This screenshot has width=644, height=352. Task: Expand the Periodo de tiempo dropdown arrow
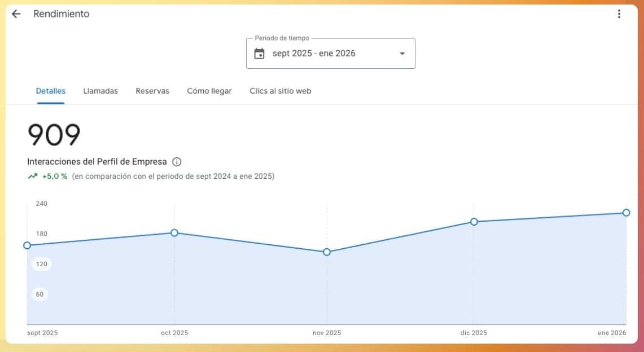(x=402, y=54)
